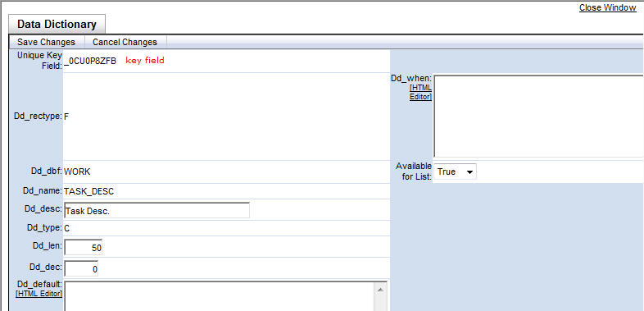Click the dropdown arrow next to True
Image resolution: width=644 pixels, height=311 pixels.
click(469, 172)
